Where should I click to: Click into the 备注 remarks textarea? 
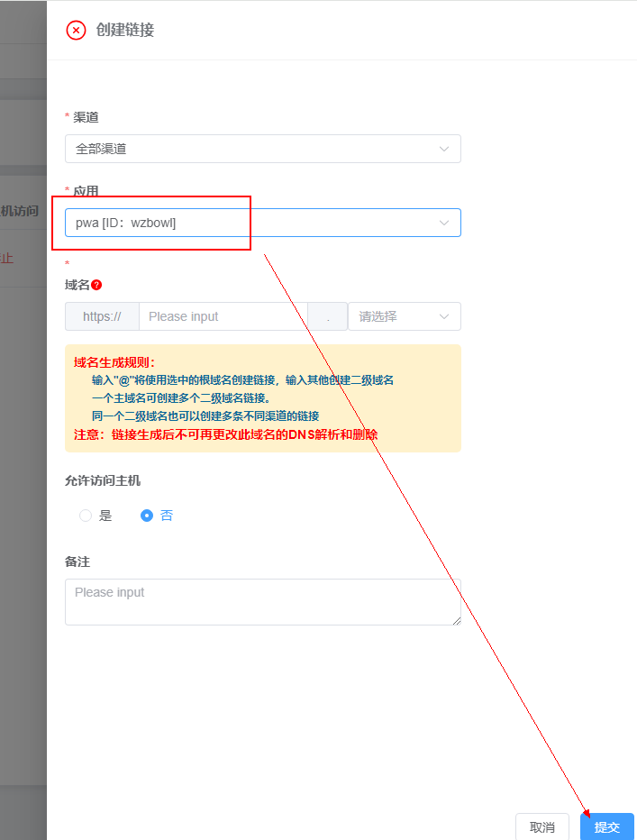(261, 602)
